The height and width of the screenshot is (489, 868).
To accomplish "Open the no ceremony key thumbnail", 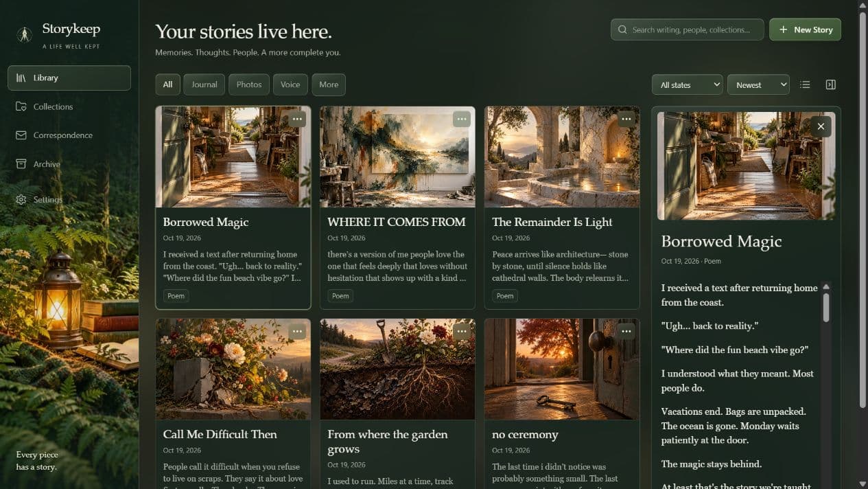I will pyautogui.click(x=562, y=369).
